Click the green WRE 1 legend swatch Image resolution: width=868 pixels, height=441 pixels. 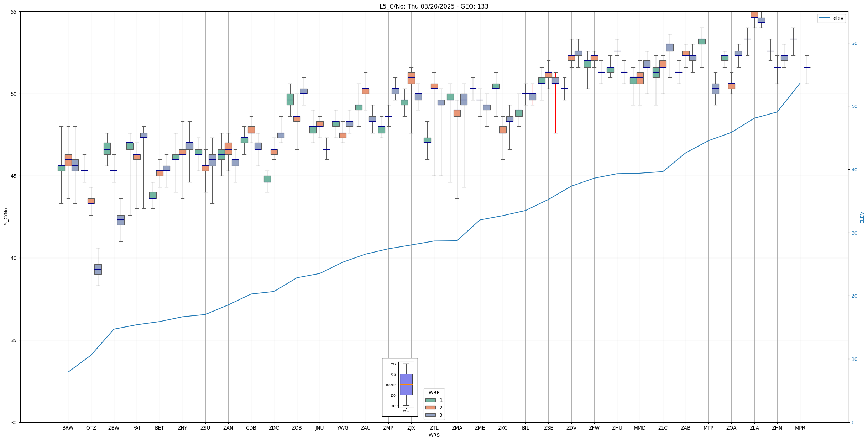[x=430, y=400]
